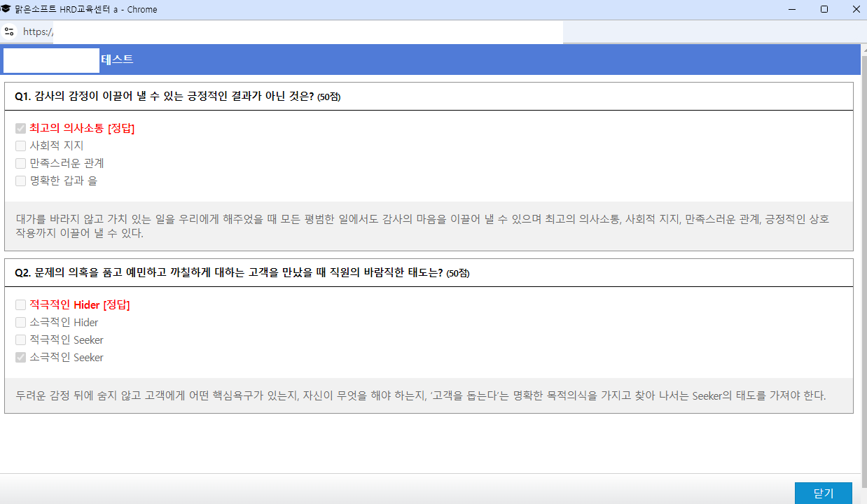Image resolution: width=867 pixels, height=504 pixels.
Task: Click the site information icon in address bar
Action: pyautogui.click(x=9, y=31)
